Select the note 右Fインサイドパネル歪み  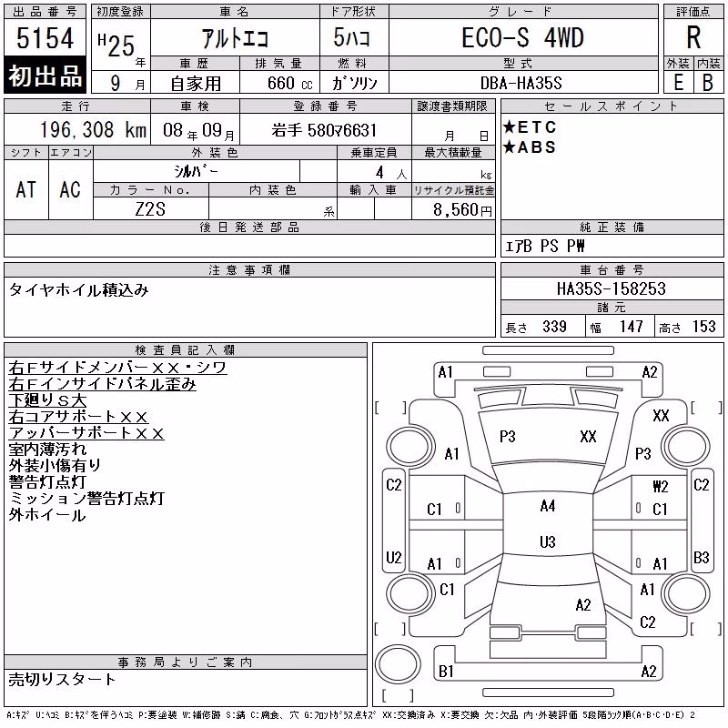[103, 384]
